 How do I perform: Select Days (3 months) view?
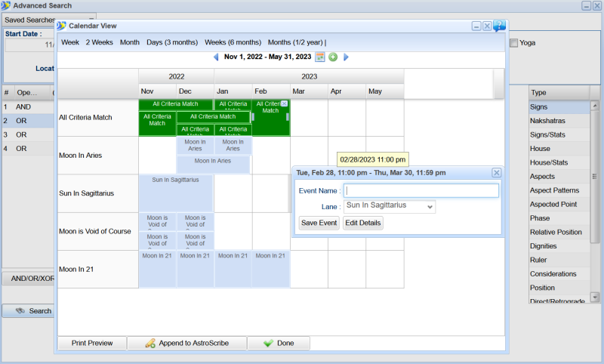(x=173, y=42)
